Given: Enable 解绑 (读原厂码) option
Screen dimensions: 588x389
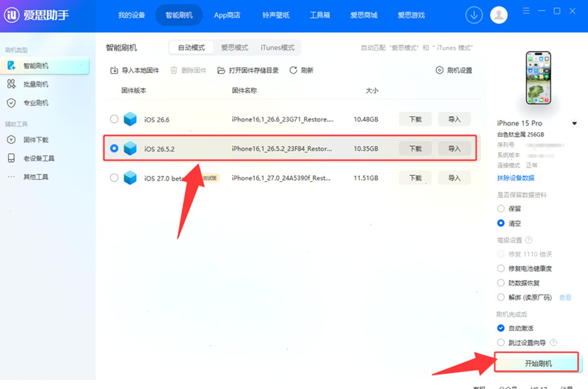Looking at the screenshot, I should coord(501,297).
